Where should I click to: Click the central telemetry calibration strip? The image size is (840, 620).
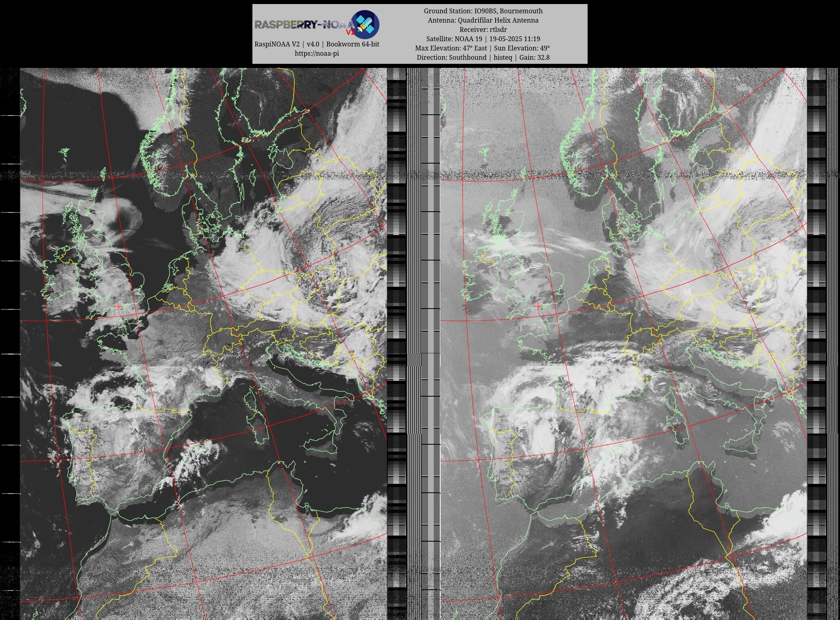[414, 344]
